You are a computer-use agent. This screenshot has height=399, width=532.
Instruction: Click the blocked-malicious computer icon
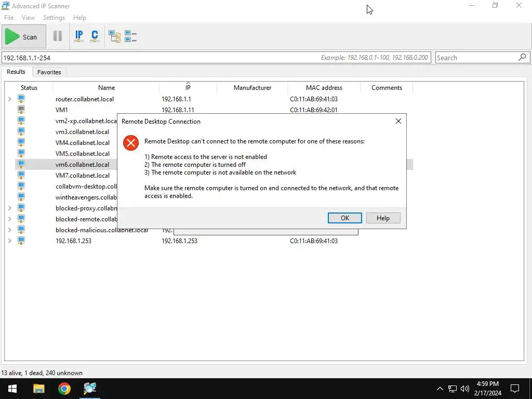(21, 229)
